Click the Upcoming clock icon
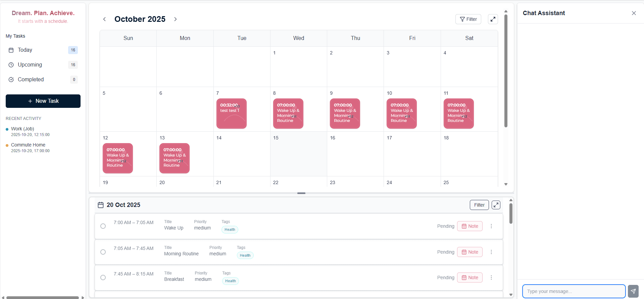This screenshot has width=644, height=299. [x=11, y=65]
